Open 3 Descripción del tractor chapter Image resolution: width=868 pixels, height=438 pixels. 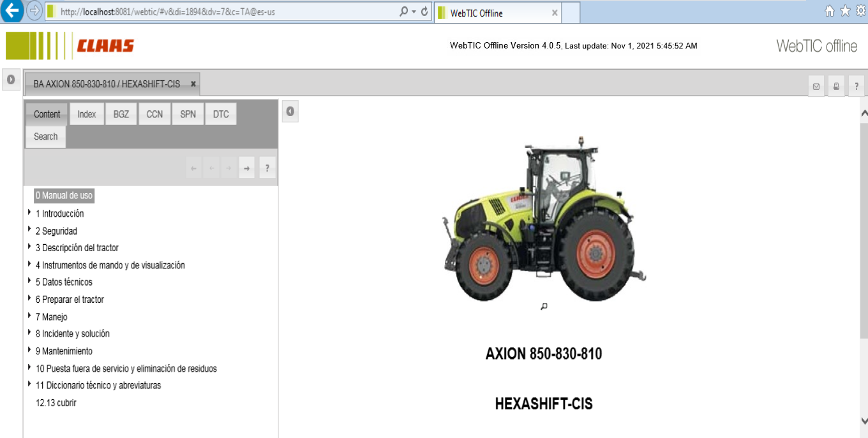(77, 247)
